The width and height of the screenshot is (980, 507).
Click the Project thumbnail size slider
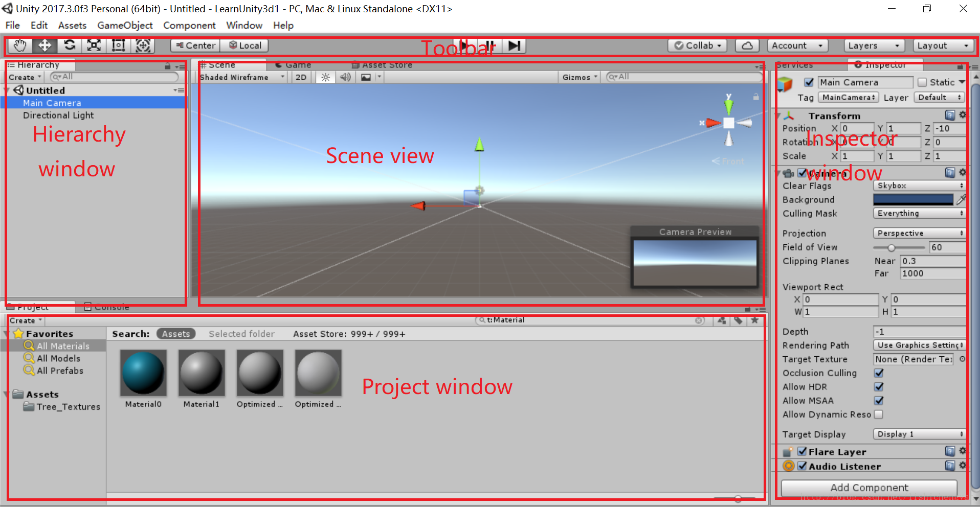coord(735,498)
